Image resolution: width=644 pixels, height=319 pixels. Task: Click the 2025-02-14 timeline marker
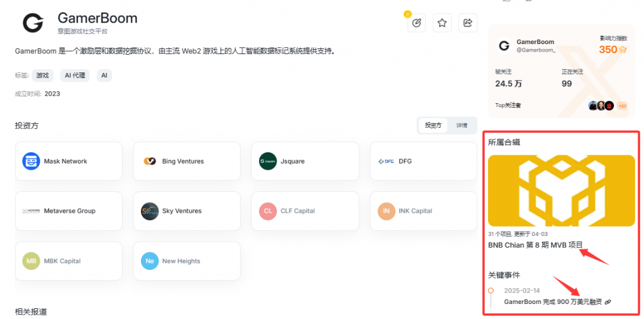coord(491,291)
